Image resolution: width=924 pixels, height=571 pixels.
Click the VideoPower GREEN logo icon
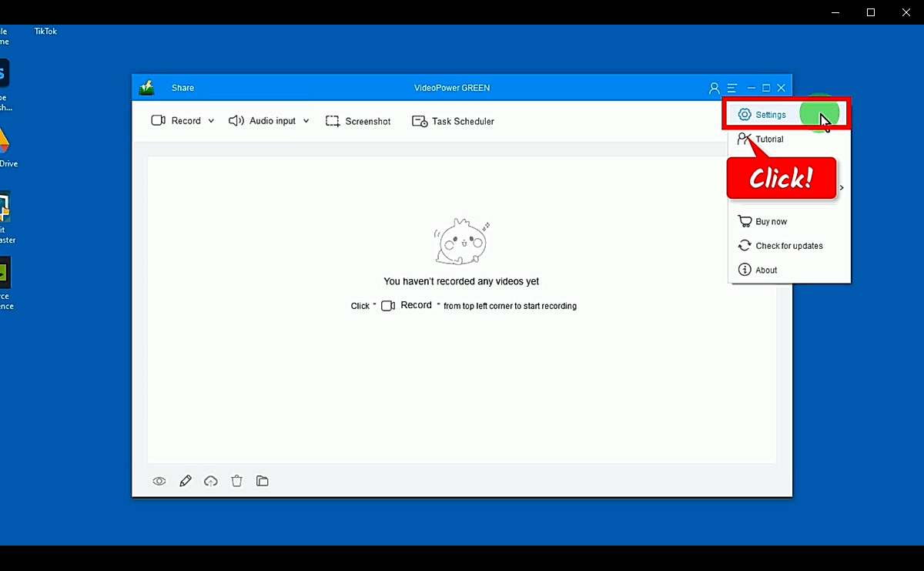tap(146, 87)
